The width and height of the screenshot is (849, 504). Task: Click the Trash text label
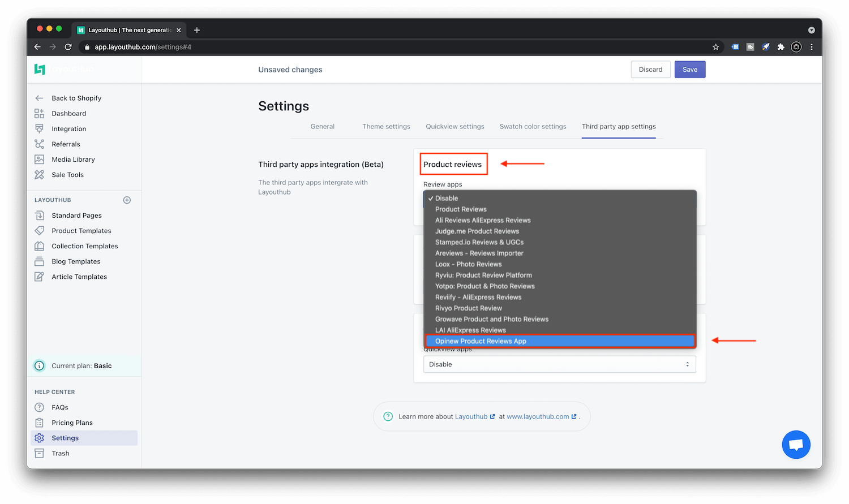(61, 453)
